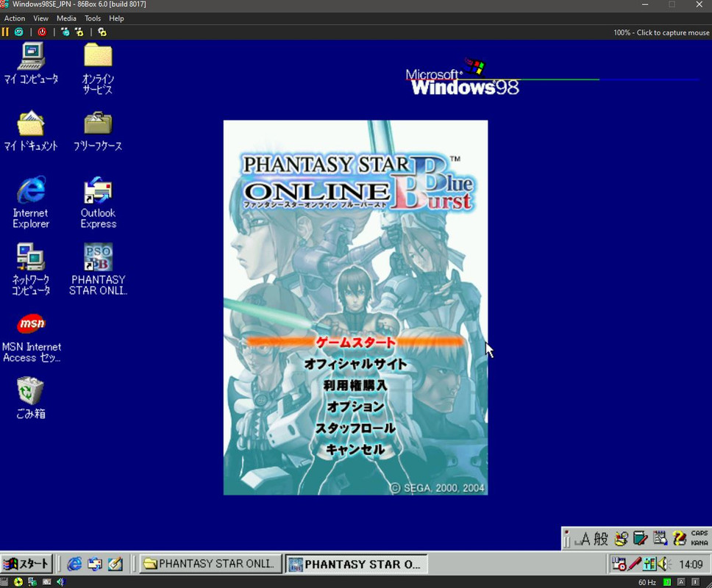Send Ctrl+Alt+Esc via yellow key icon

(79, 32)
